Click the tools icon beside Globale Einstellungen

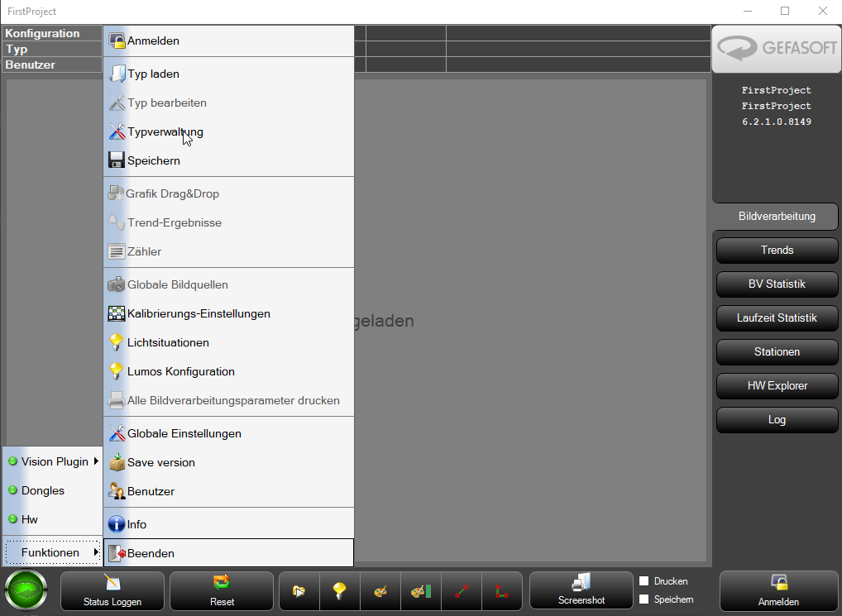[x=117, y=433]
